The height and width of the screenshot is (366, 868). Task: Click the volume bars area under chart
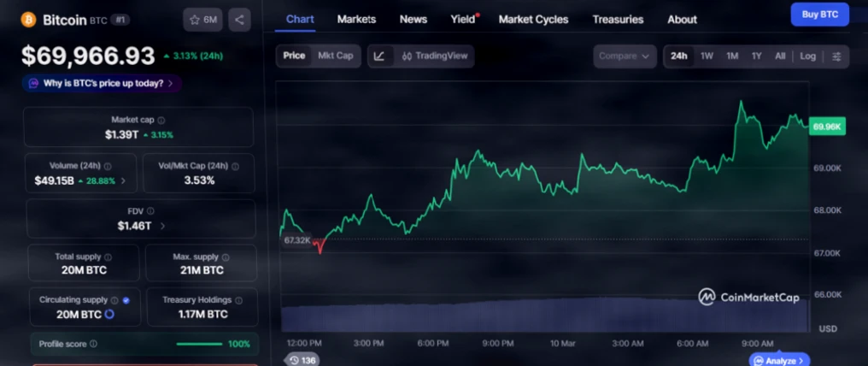[544, 316]
